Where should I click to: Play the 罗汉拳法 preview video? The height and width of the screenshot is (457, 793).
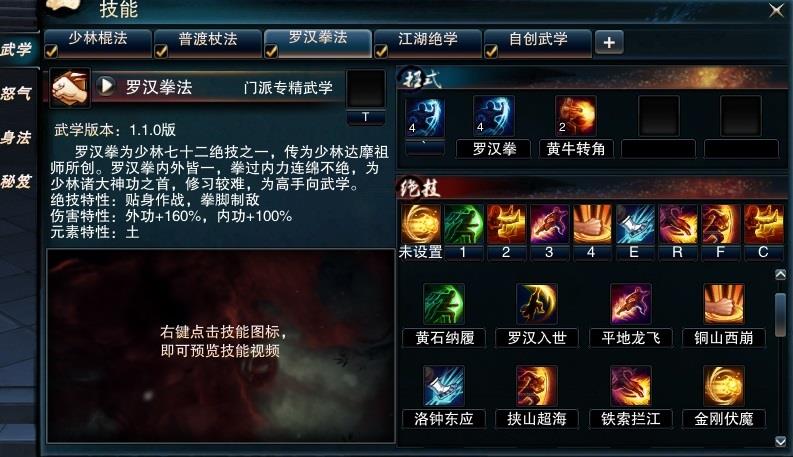106,86
